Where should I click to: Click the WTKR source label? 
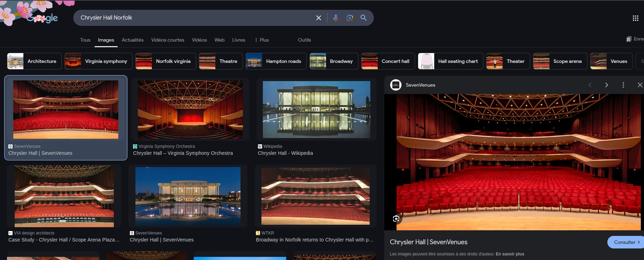[x=268, y=233]
